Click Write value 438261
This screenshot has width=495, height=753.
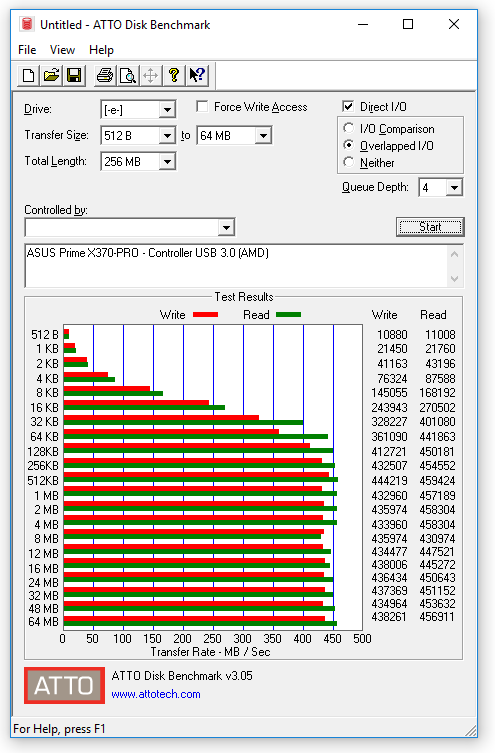[x=389, y=617]
